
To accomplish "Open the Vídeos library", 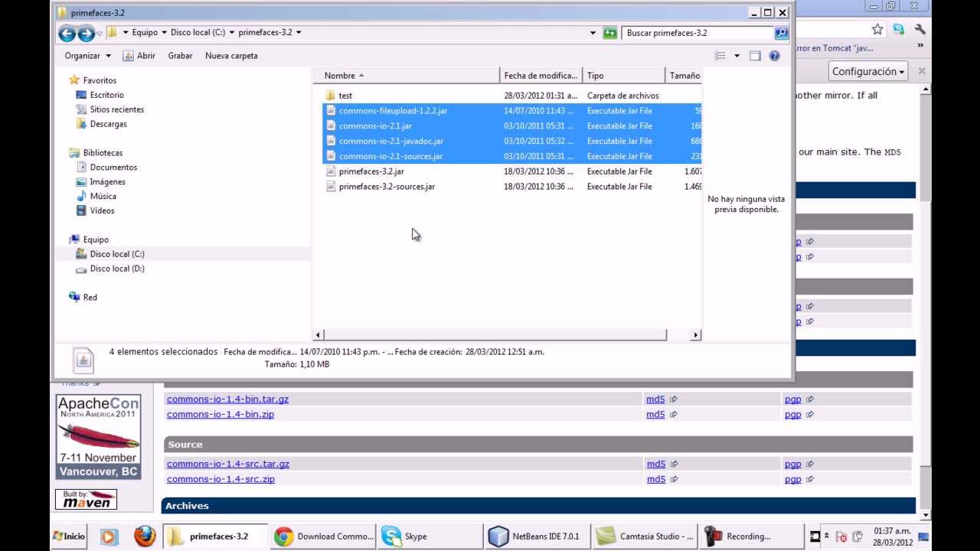I will (102, 211).
